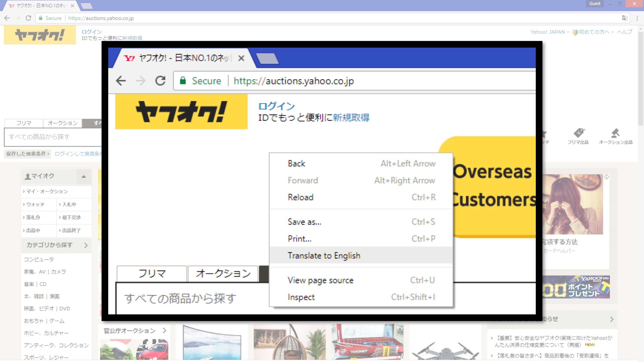Click the Yahoo! JAPAN link
Screen dimensions: 644x362
[x=548, y=32]
